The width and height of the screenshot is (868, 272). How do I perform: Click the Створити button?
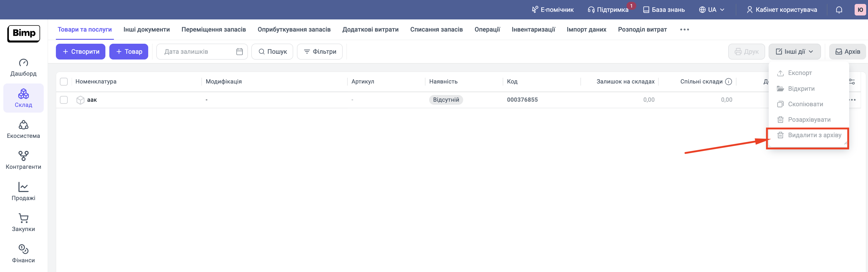[x=80, y=52]
